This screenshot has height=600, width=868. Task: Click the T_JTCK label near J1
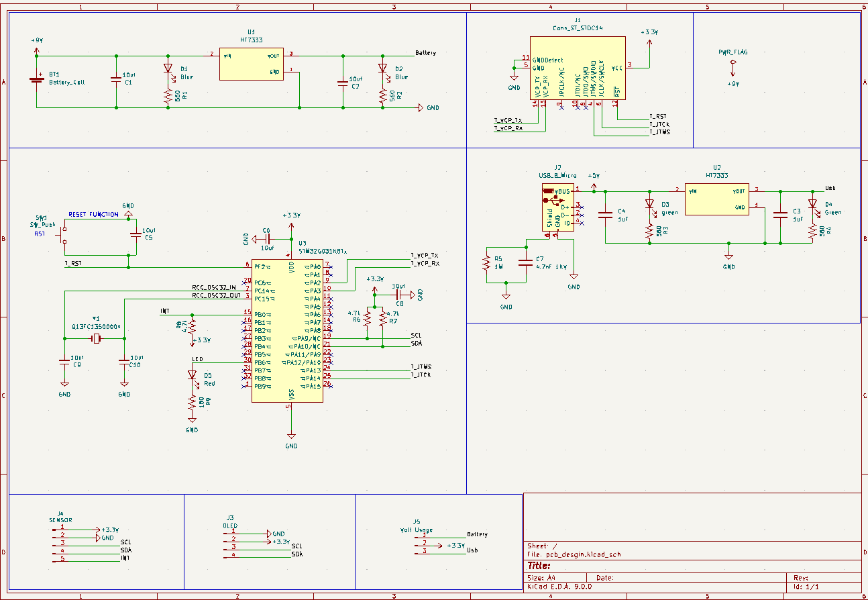click(x=659, y=124)
